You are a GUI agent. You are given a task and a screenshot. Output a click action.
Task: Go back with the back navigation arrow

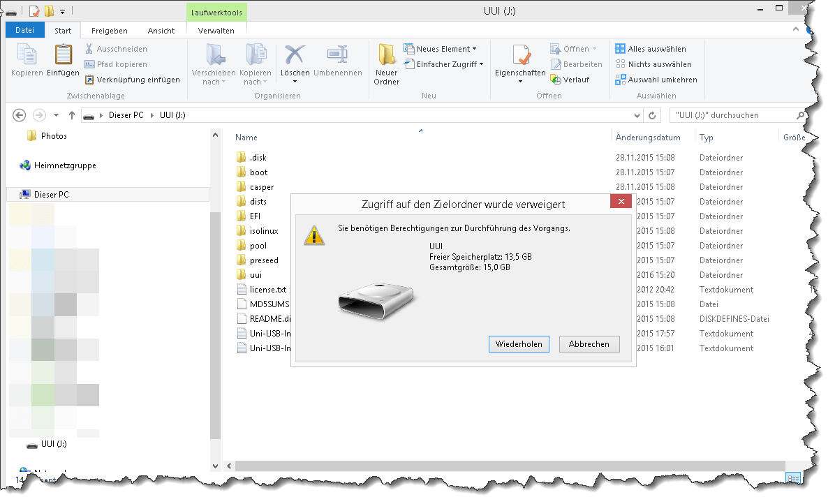19,114
